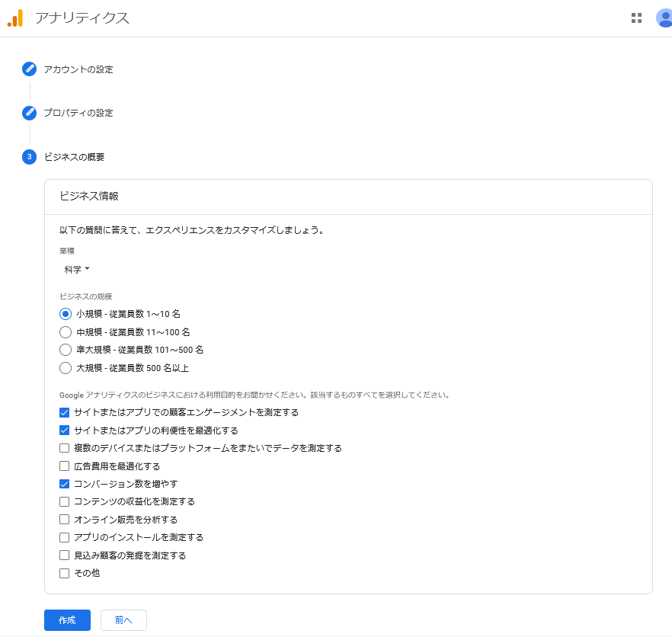Tick the その他 checkbox
The width and height of the screenshot is (672, 637).
65,573
